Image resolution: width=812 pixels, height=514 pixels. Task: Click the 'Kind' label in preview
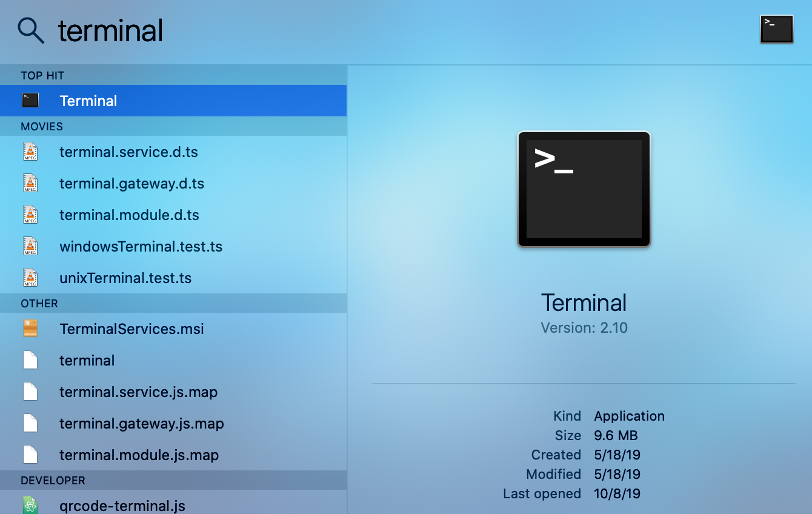coord(567,416)
